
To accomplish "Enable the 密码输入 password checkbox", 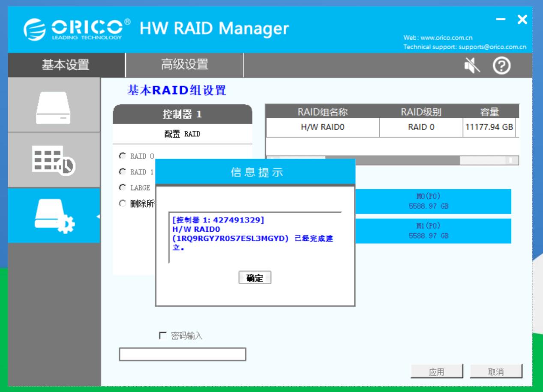I will (161, 336).
